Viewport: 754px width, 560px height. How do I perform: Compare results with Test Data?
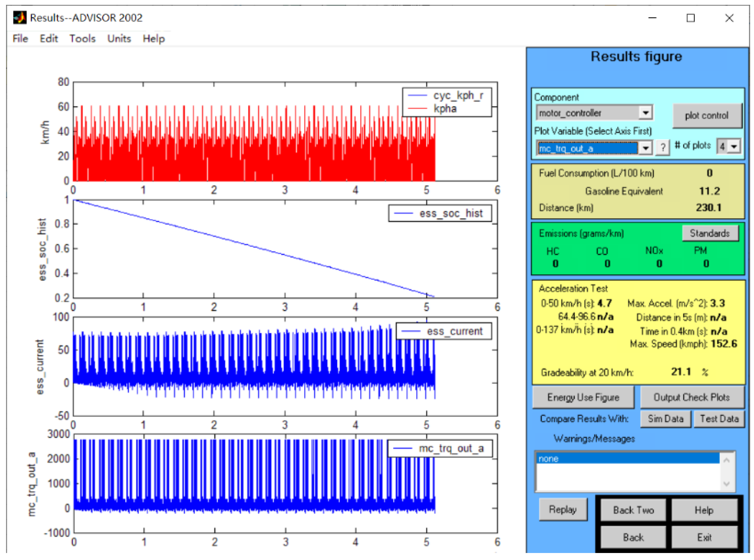[x=719, y=419]
